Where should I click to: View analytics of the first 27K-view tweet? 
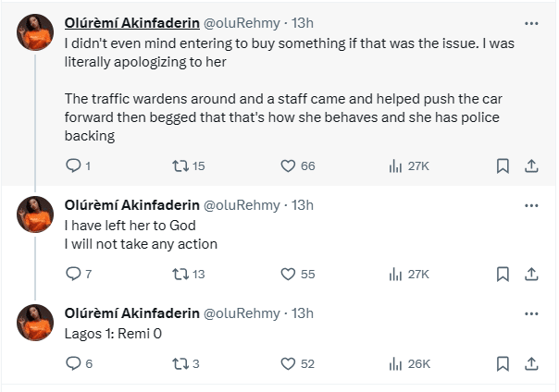395,166
